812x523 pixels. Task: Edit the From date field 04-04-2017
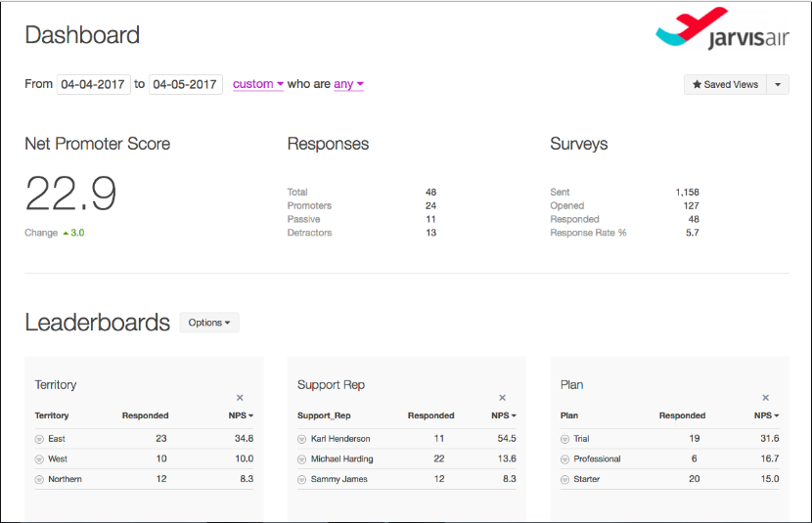[x=93, y=85]
